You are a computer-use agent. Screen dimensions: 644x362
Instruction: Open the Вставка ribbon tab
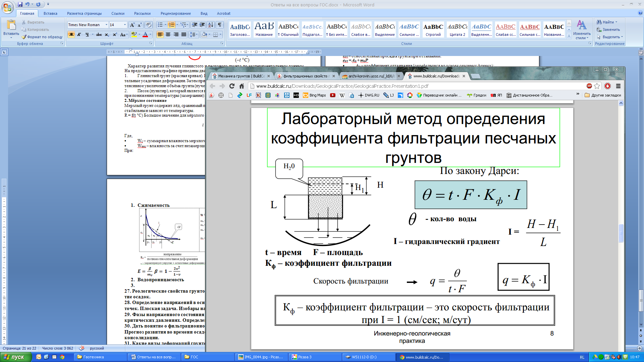coord(50,13)
